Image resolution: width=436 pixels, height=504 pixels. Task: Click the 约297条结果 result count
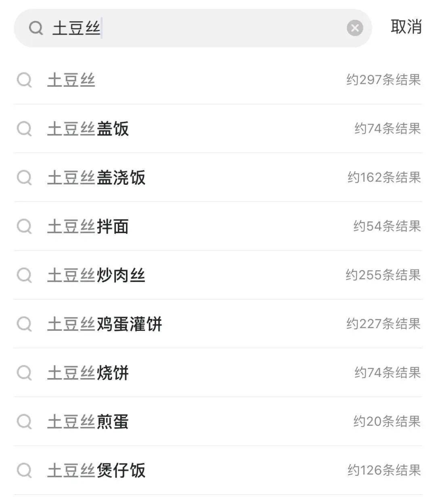tap(384, 79)
